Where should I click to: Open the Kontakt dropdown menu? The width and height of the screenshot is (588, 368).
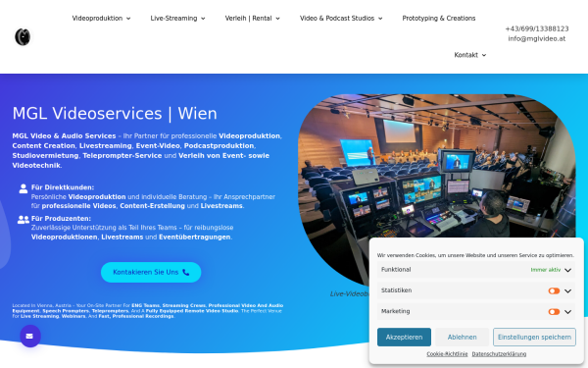[469, 55]
